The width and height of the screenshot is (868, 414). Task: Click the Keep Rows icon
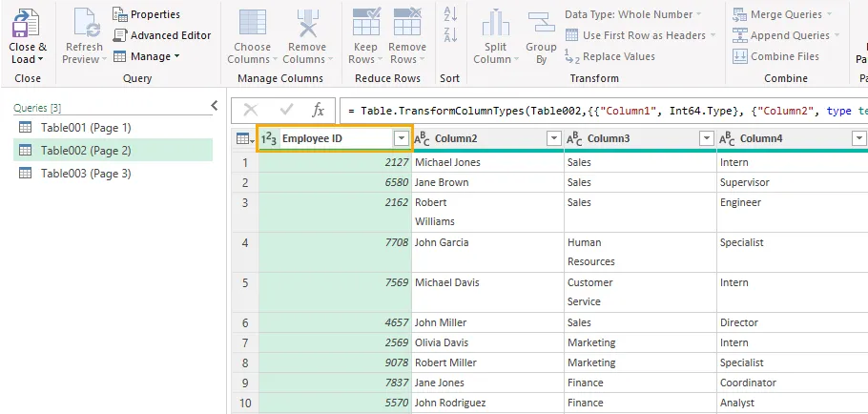[366, 23]
